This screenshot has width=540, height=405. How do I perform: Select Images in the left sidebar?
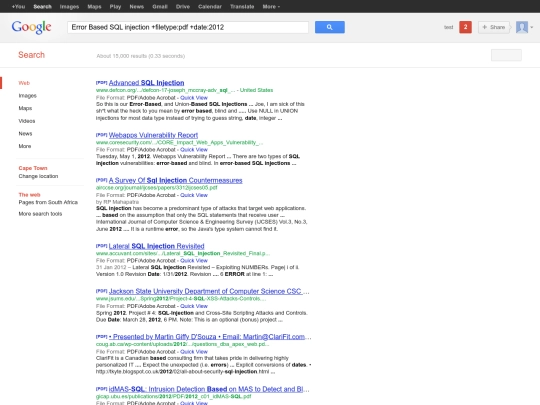(x=28, y=96)
